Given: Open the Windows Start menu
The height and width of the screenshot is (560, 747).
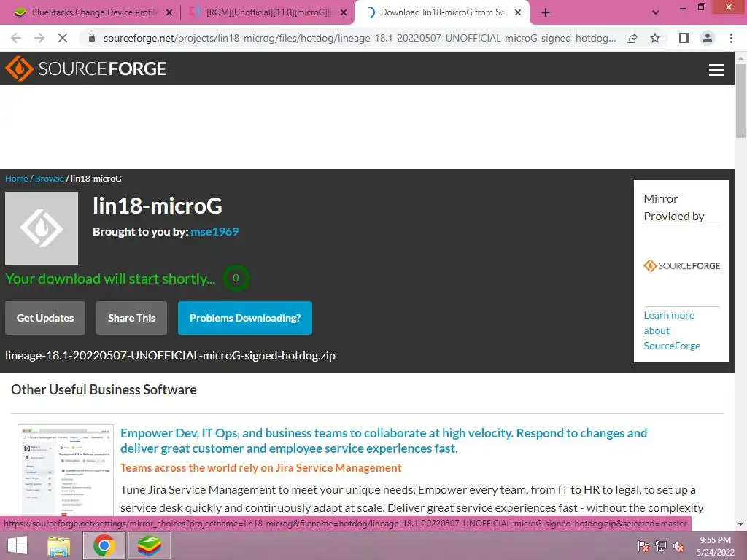Looking at the screenshot, I should pyautogui.click(x=18, y=545).
